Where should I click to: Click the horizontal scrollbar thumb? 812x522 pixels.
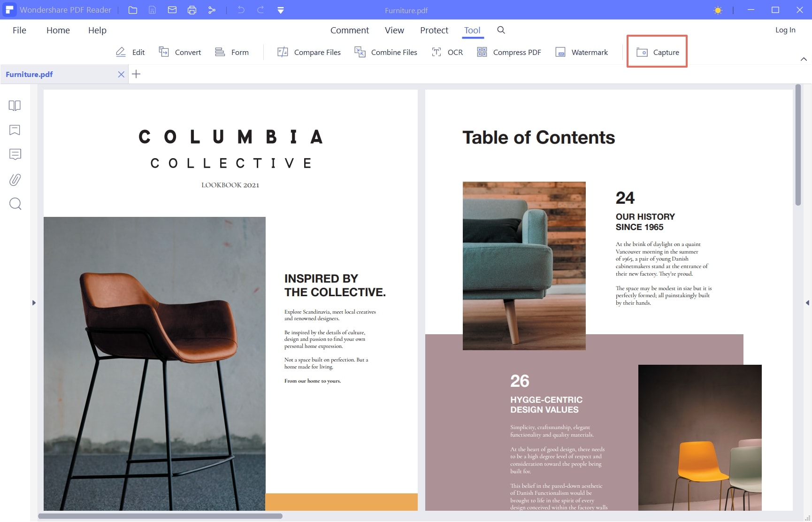(x=160, y=516)
